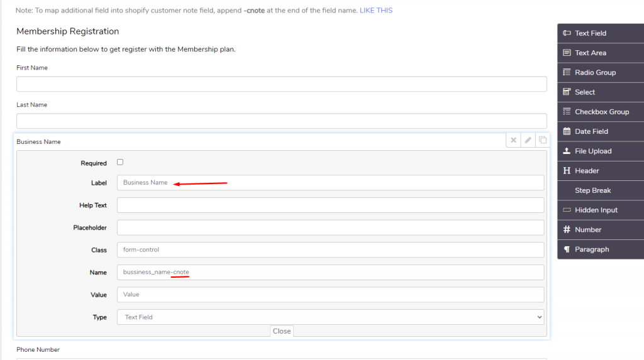Click the First Name text box
The width and height of the screenshot is (644, 360).
[x=282, y=84]
